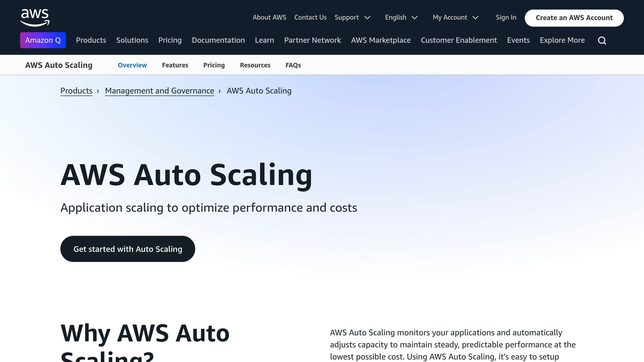Click paragraph 'AWS Auto Scaling monitors your applications'
This screenshot has width=644, height=362.
(x=453, y=345)
